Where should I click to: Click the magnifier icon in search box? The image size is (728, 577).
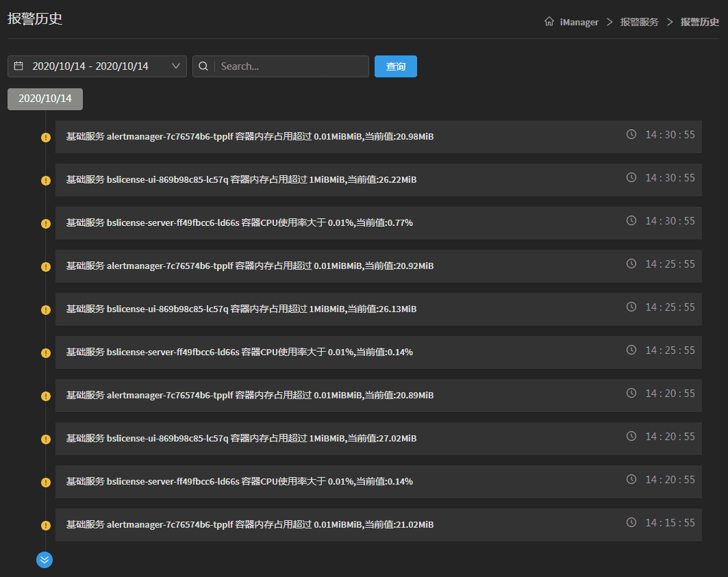[203, 66]
